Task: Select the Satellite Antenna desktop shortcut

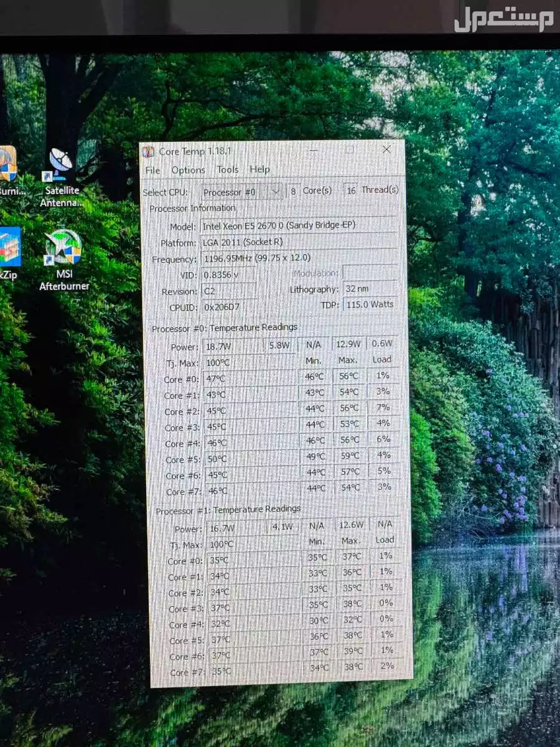Action: point(62,178)
